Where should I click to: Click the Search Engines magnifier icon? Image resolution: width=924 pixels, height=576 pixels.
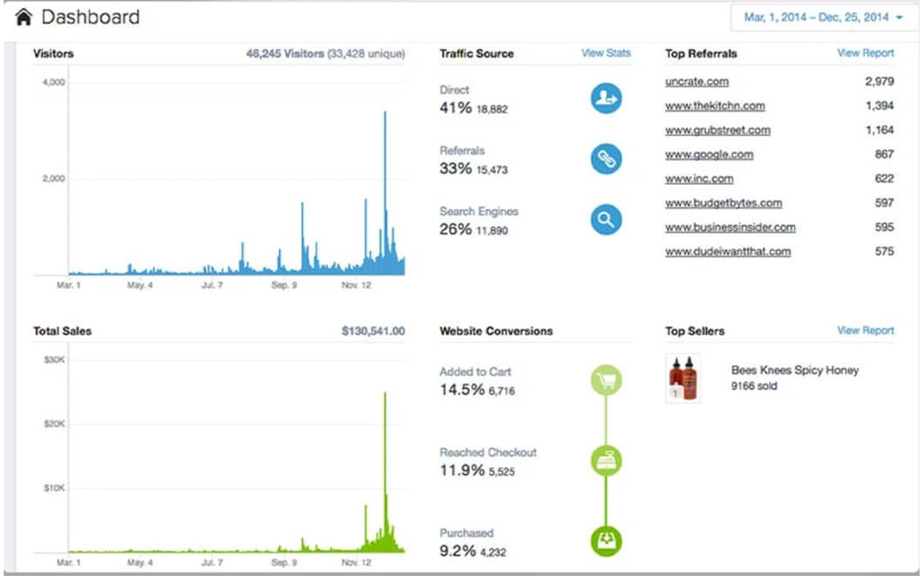click(x=606, y=220)
